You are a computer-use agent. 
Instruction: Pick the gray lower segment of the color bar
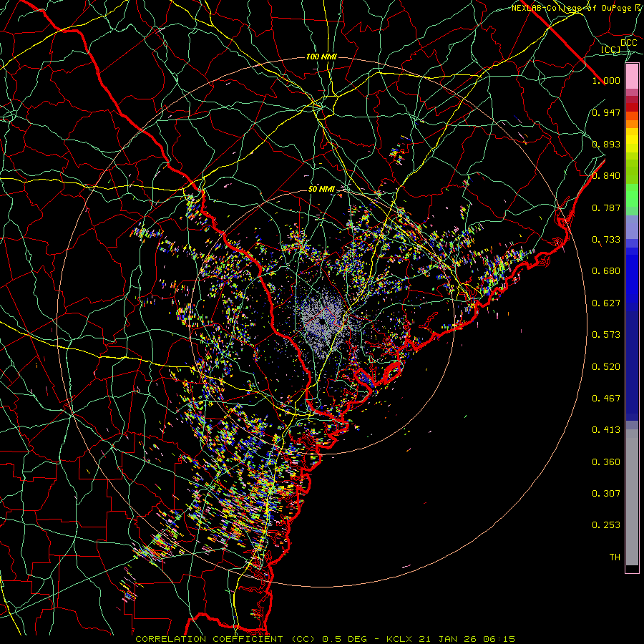click(x=632, y=497)
